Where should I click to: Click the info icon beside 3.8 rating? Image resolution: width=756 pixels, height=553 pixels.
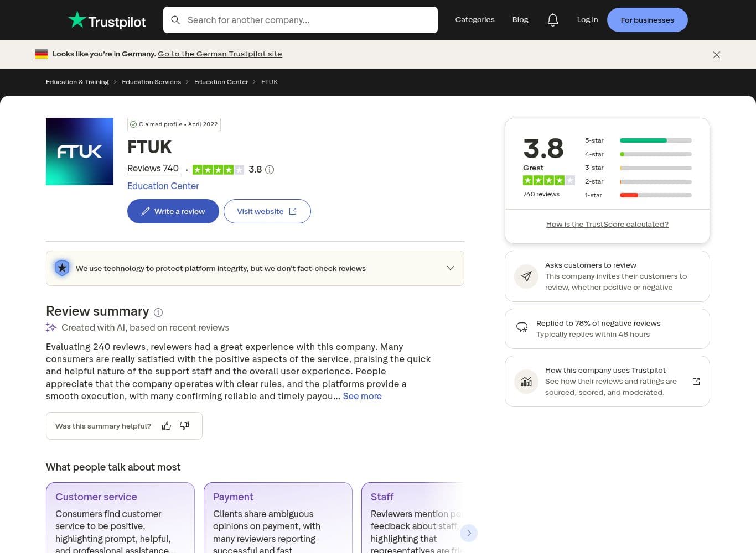(x=270, y=170)
